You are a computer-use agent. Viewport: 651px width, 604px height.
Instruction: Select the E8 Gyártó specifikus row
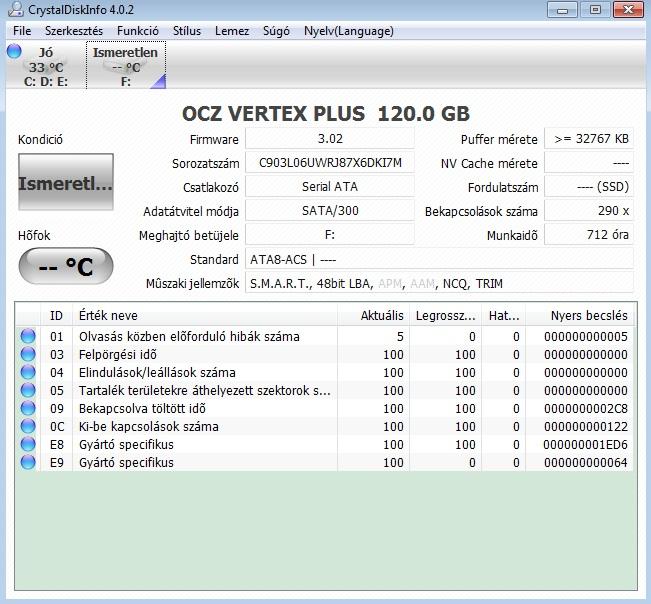tap(325, 445)
